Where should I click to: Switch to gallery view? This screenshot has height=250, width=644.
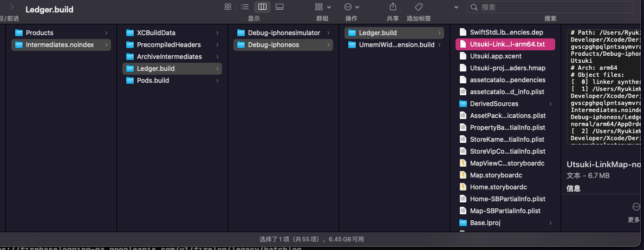[279, 6]
